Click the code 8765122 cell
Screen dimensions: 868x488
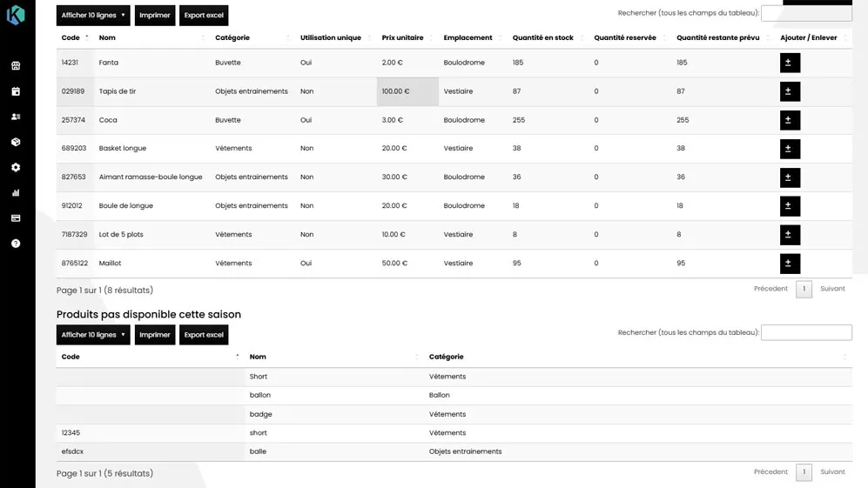click(x=75, y=264)
